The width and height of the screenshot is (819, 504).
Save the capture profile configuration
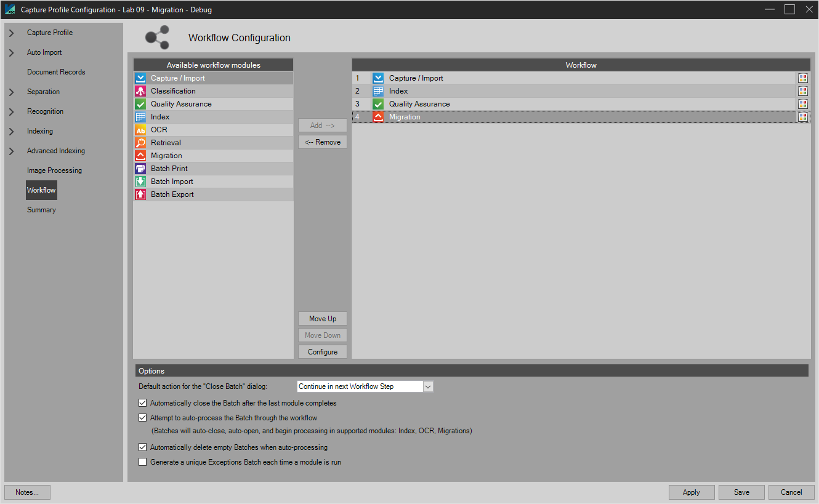click(741, 492)
